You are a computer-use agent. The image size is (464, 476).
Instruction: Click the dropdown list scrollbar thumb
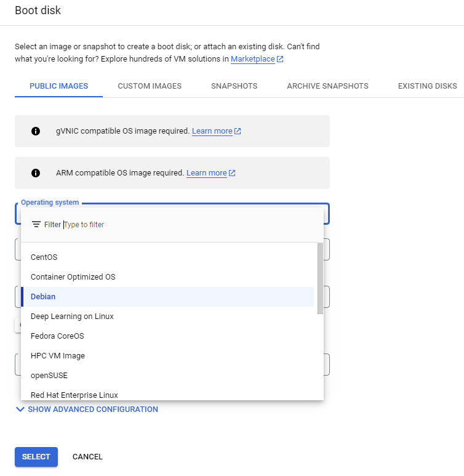pos(320,278)
